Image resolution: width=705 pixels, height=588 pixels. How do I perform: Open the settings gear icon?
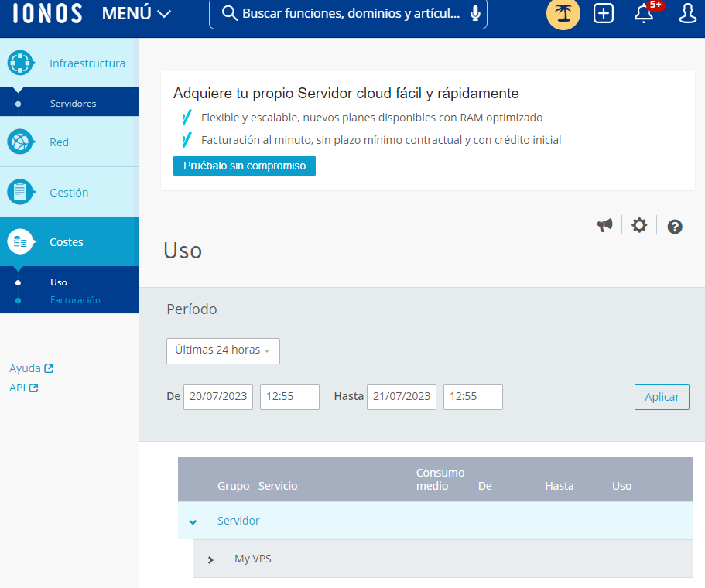point(639,225)
